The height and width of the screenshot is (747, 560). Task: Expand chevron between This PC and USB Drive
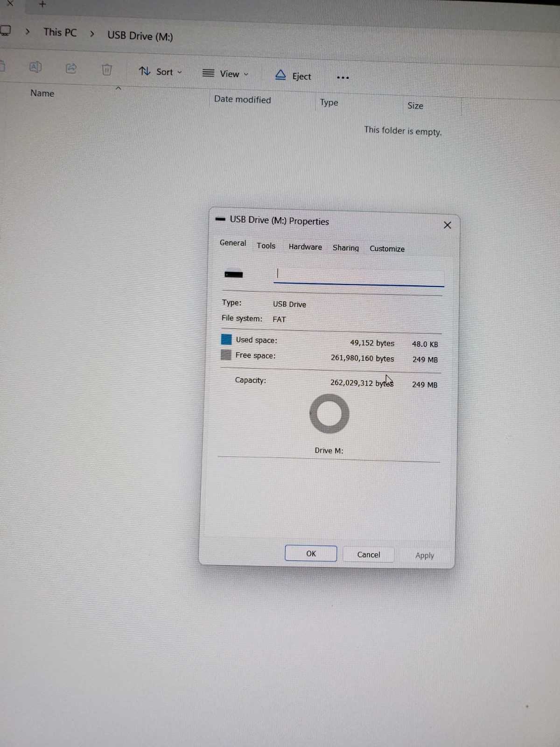pos(92,34)
